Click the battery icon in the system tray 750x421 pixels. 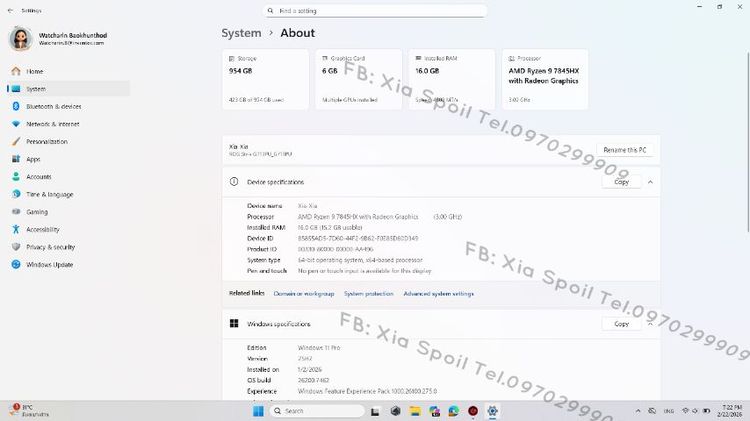tap(706, 411)
